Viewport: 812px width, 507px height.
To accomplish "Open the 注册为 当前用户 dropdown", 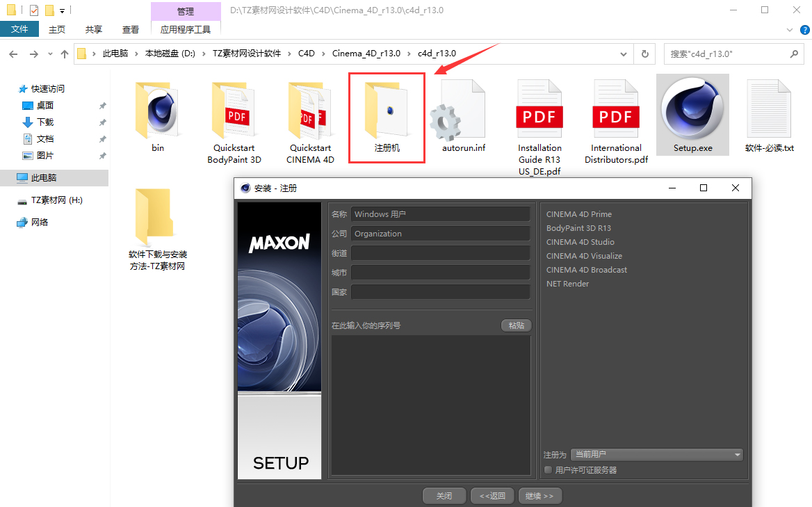I will point(657,454).
